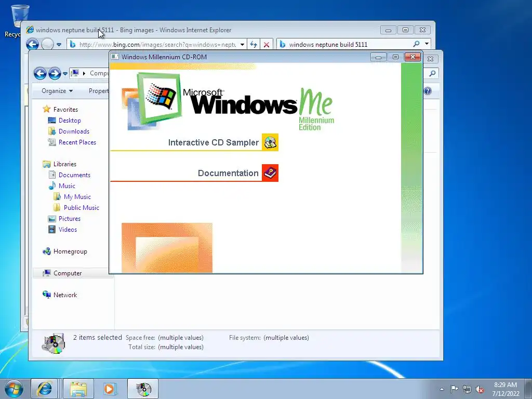The width and height of the screenshot is (532, 399).
Task: Click the Interactive CD Sampler label
Action: click(214, 142)
